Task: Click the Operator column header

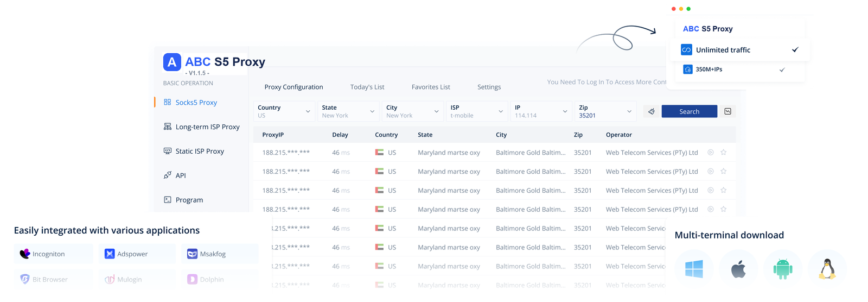Action: pyautogui.click(x=619, y=135)
